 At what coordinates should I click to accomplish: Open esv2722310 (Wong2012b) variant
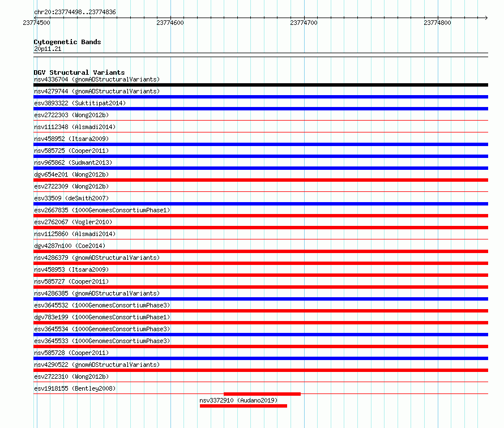pyautogui.click(x=71, y=376)
